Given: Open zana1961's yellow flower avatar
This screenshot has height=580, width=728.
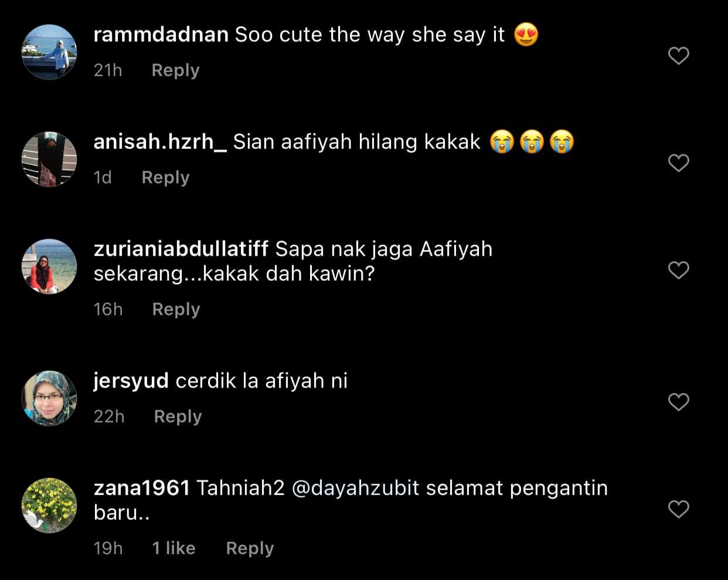Looking at the screenshot, I should coord(49,506).
